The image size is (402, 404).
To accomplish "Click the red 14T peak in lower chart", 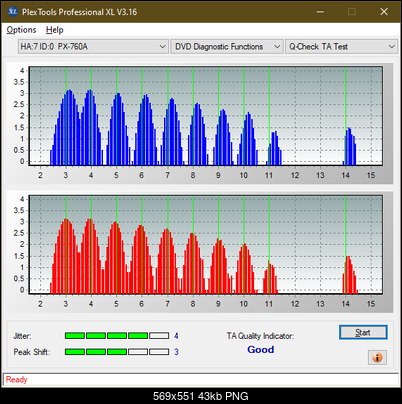I will click(x=350, y=275).
